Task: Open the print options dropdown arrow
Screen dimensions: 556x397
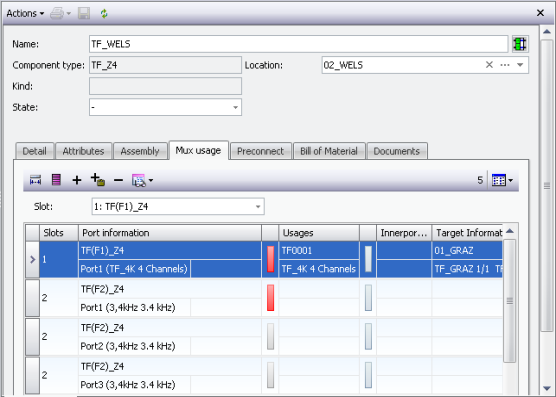Action: point(69,13)
